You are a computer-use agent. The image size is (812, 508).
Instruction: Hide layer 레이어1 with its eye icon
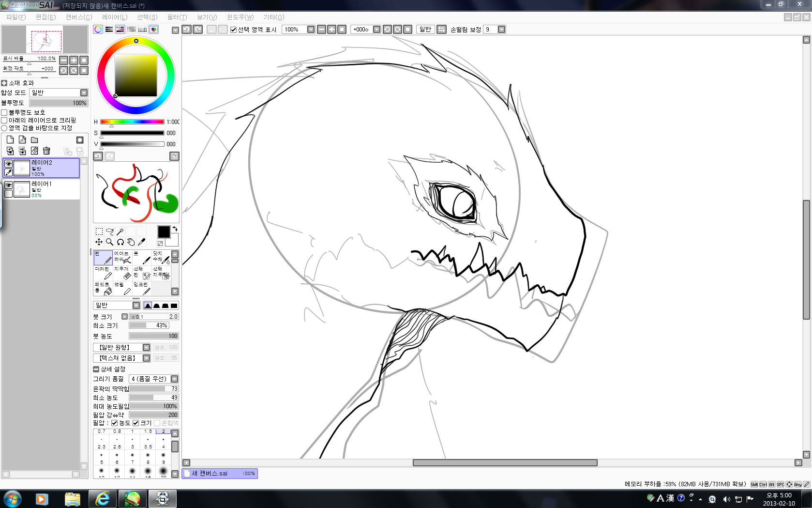[8, 185]
